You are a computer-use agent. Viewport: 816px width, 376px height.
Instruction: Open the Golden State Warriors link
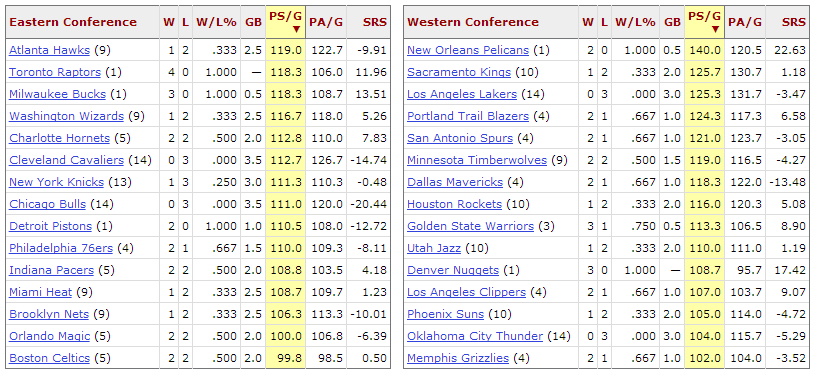click(x=470, y=226)
